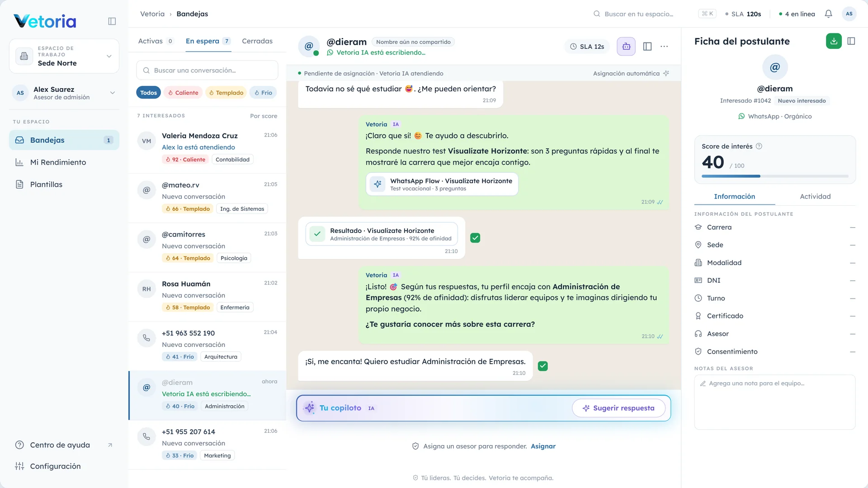Open Centro de ayuda
Image resolution: width=868 pixels, height=488 pixels.
coord(64,445)
